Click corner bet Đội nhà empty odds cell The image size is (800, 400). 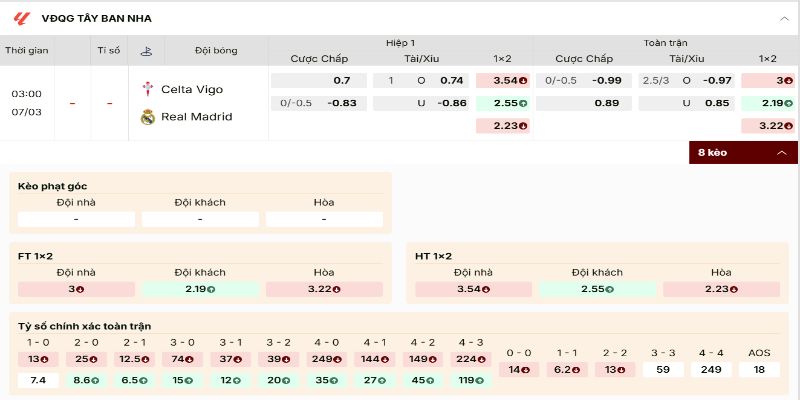(76, 219)
